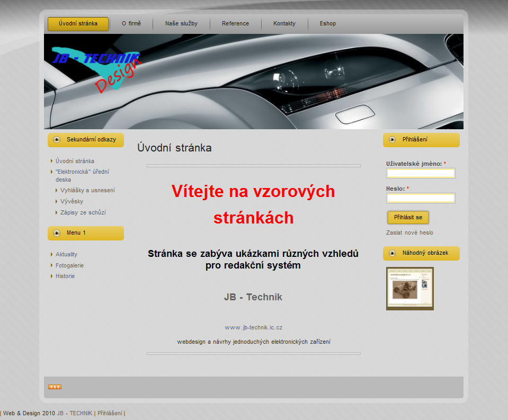Open the Fotogalerie link

[x=69, y=265]
